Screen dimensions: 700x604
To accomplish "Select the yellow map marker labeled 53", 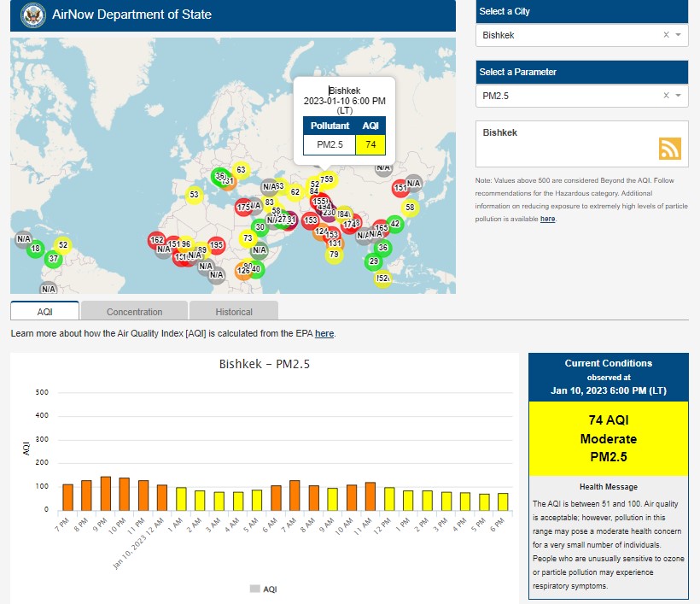I will (x=195, y=195).
